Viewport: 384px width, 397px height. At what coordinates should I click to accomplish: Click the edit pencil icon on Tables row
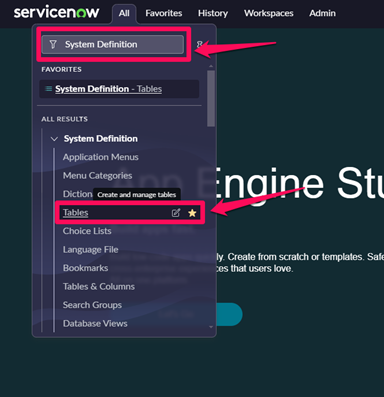176,213
